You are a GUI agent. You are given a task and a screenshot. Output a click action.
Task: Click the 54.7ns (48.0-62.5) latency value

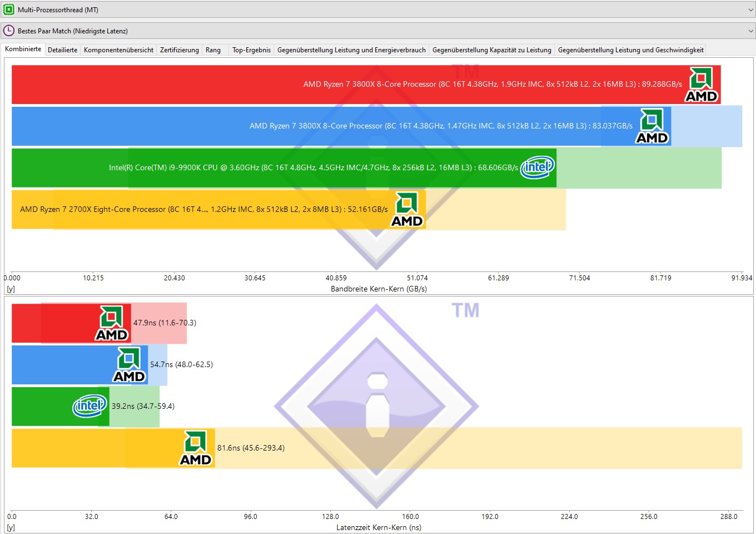pos(181,364)
